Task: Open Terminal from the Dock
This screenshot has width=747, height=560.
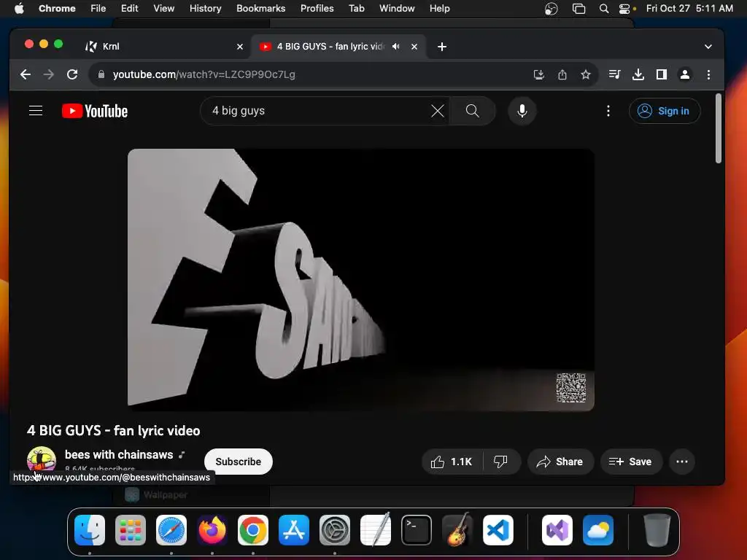Action: [x=417, y=530]
